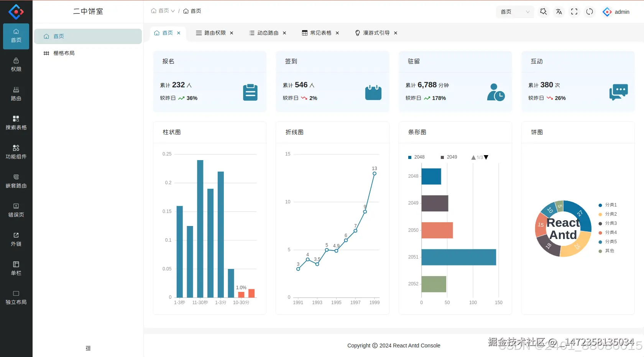Select 栅格布局 in the sub-menu
Image resolution: width=644 pixels, height=357 pixels.
[88, 53]
